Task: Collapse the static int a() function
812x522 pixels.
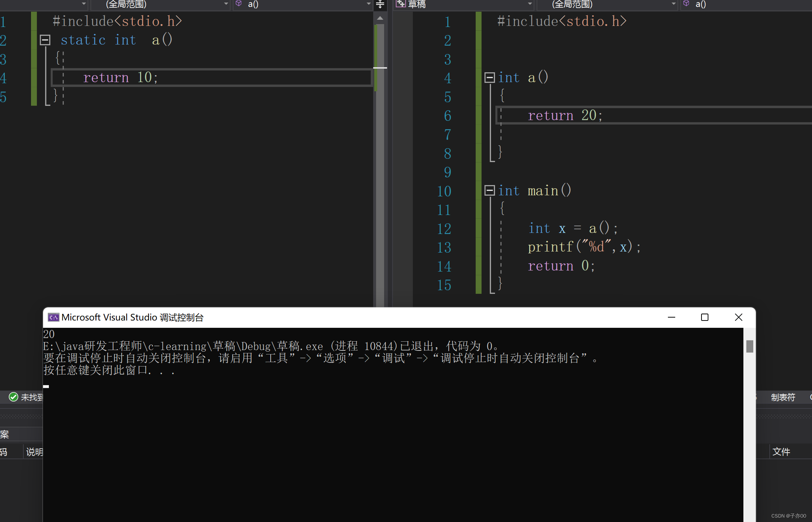Action: pyautogui.click(x=45, y=40)
